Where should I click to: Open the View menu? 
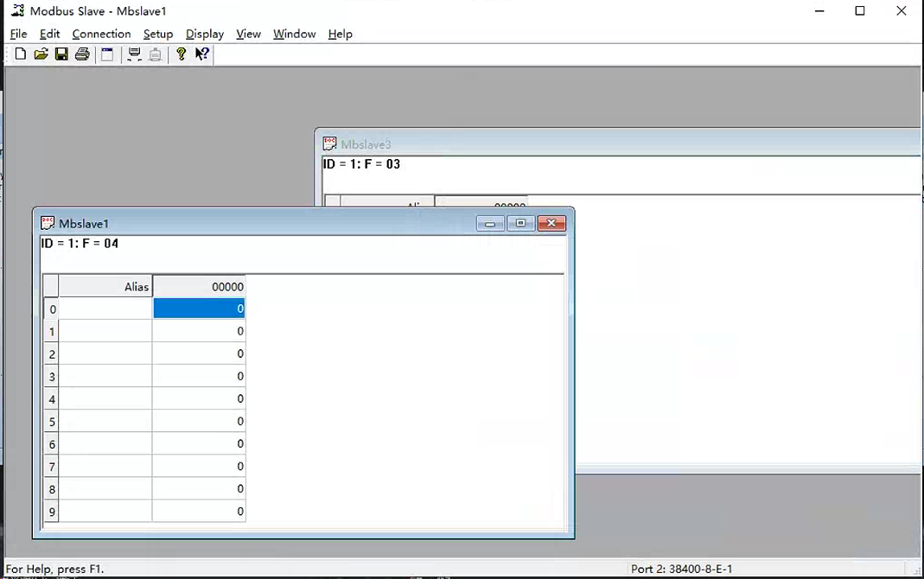point(248,35)
